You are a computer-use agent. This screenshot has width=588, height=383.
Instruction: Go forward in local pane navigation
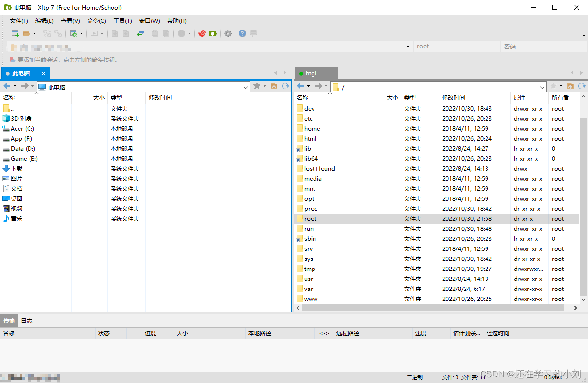[25, 86]
